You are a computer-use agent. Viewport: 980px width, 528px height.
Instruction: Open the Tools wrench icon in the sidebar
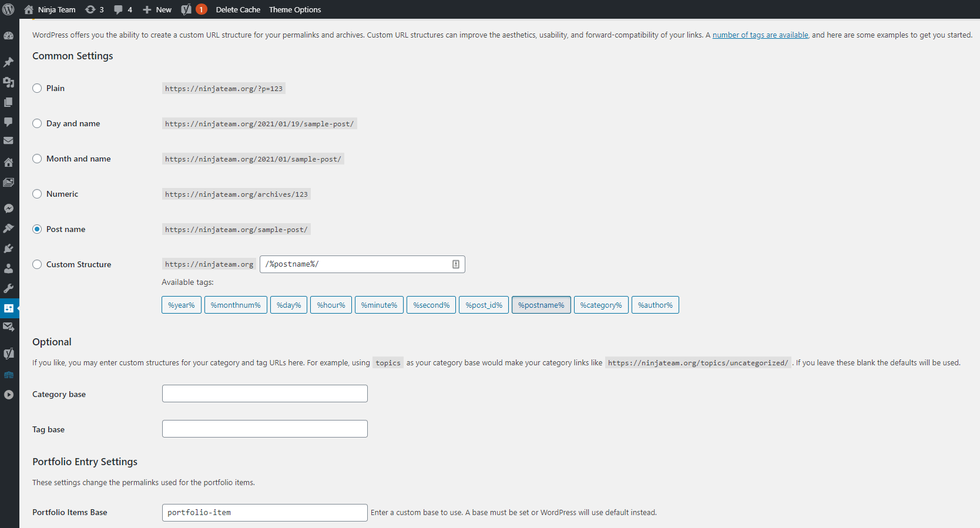[9, 288]
